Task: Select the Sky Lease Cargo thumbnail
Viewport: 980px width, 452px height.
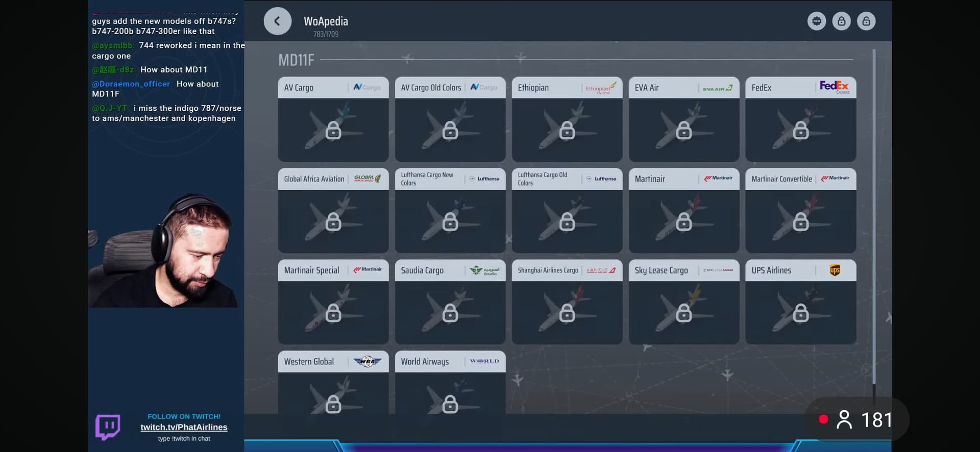Action: coord(683,312)
